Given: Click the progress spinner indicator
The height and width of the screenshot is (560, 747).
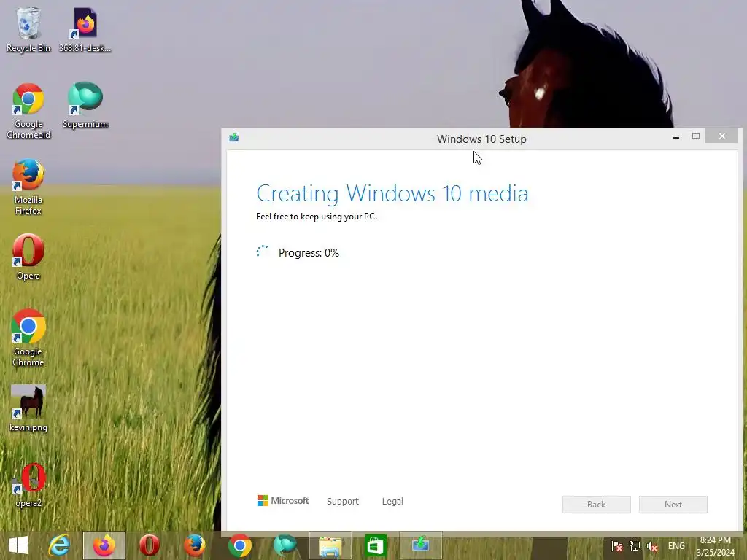Looking at the screenshot, I should (x=262, y=252).
